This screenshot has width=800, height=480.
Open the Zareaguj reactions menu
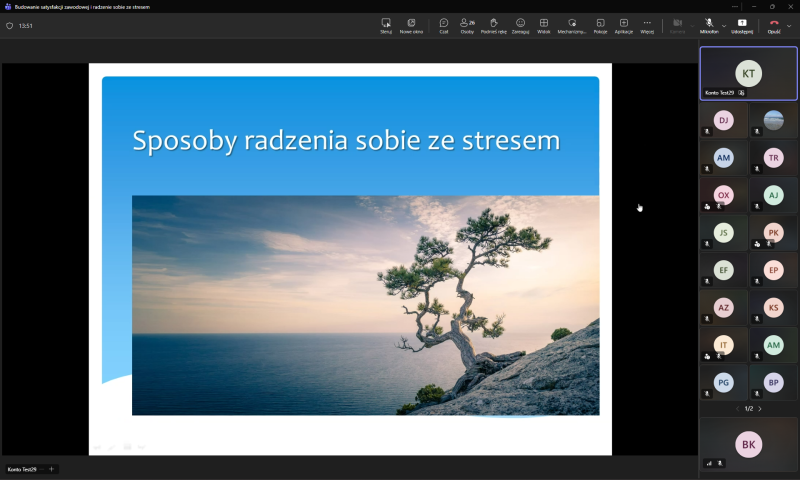[520, 25]
